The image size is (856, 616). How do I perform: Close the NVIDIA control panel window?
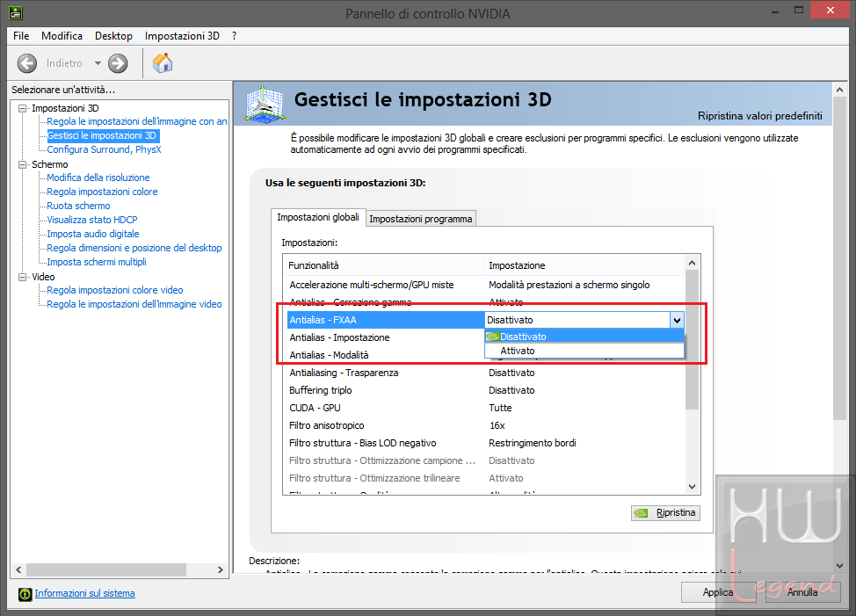831,11
